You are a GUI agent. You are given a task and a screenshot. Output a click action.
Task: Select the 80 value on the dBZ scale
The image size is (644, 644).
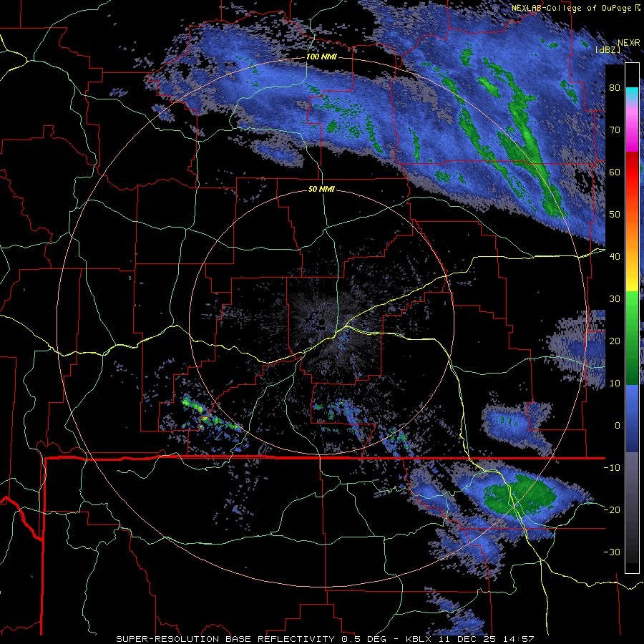[615, 88]
